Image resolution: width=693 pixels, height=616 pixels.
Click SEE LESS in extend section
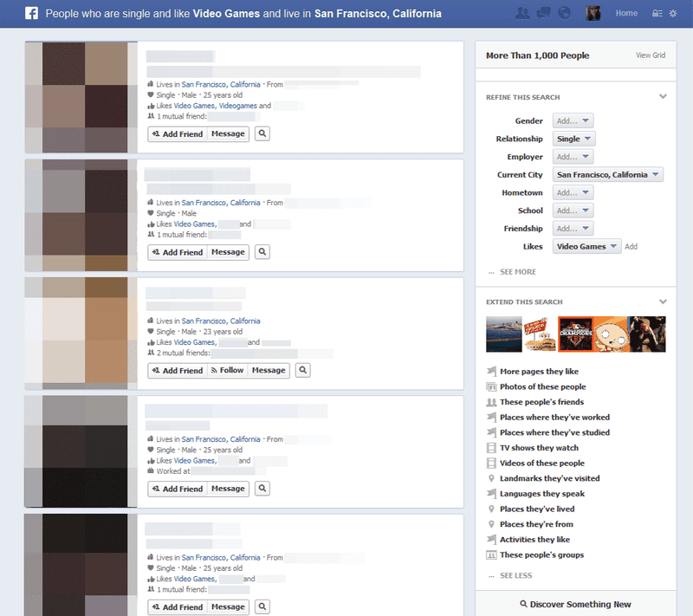(x=515, y=575)
